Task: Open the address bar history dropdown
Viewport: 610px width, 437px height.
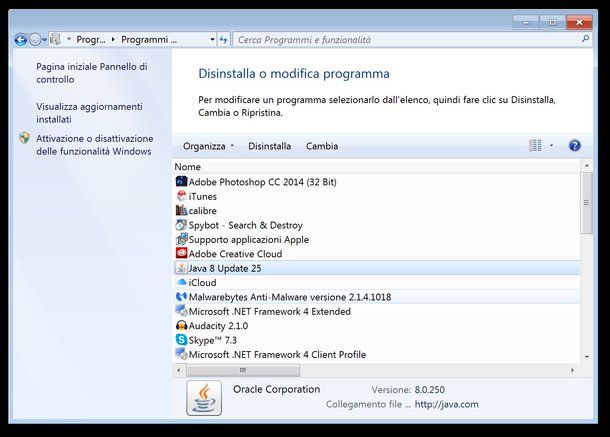Action: [212, 40]
